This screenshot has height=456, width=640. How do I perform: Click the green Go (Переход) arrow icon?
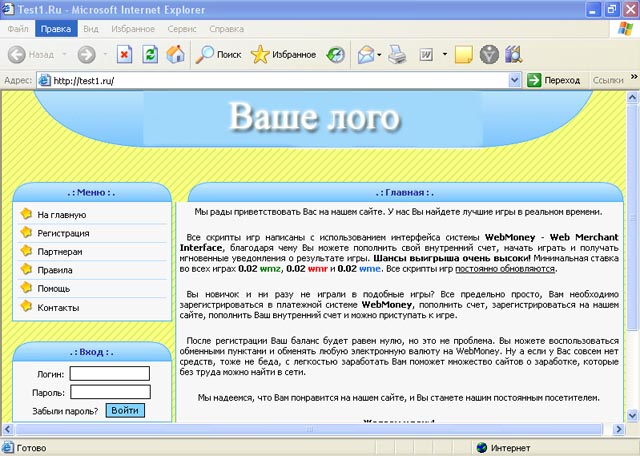point(533,80)
